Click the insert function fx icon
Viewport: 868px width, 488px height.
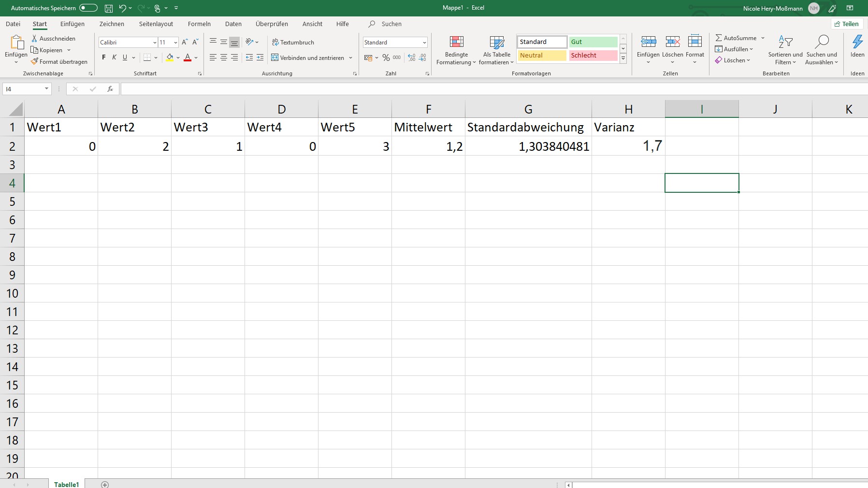(110, 89)
